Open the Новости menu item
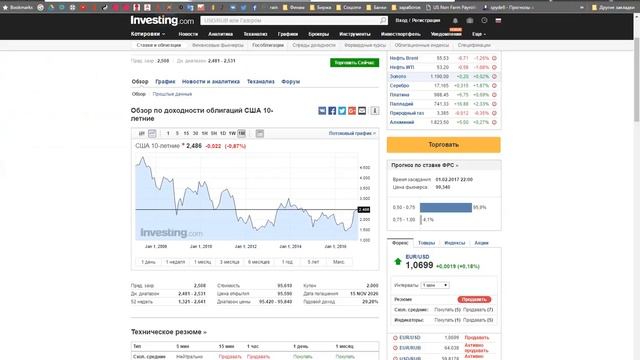 click(x=188, y=34)
